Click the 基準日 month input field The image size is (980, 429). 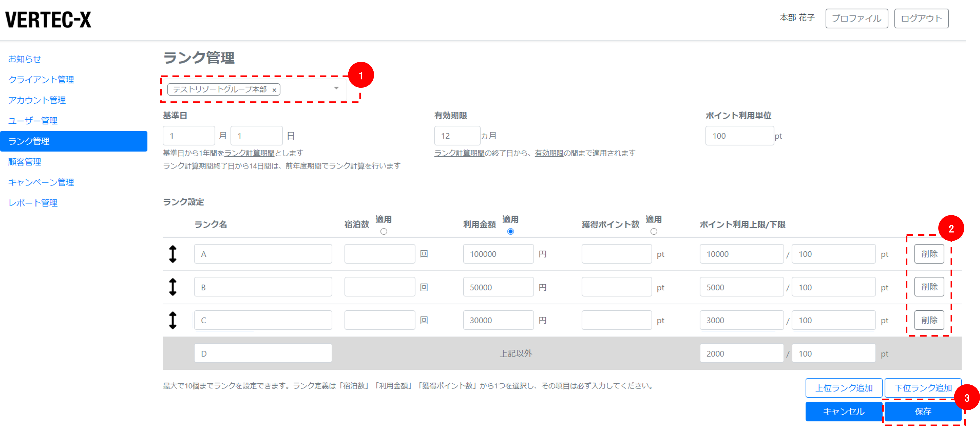tap(189, 136)
